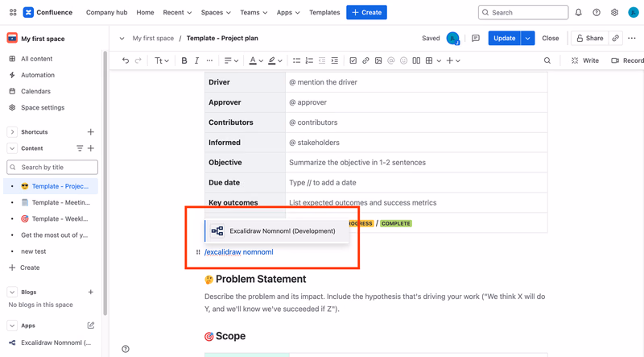Open Update button dropdown arrow
The height and width of the screenshot is (357, 644).
528,38
